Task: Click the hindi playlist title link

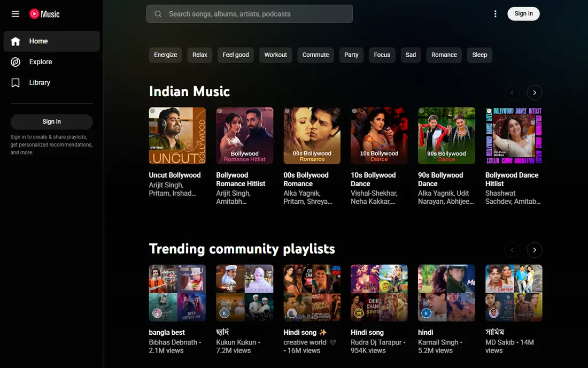Action: click(x=425, y=332)
